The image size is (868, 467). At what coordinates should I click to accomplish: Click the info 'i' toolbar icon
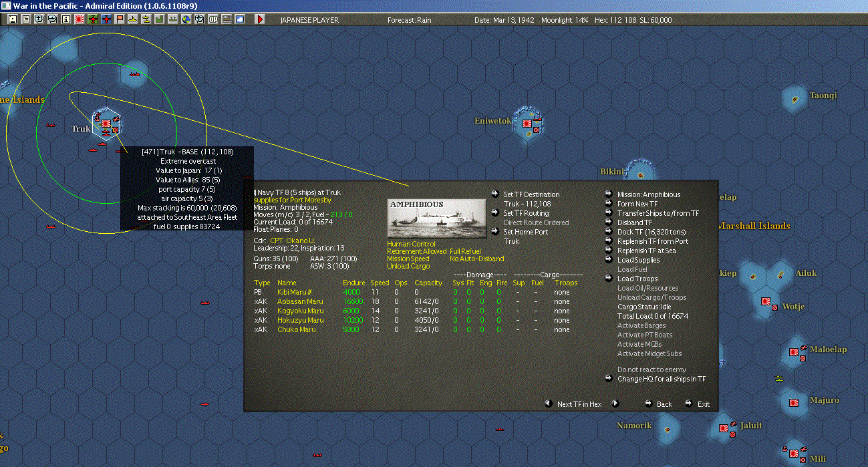point(65,19)
